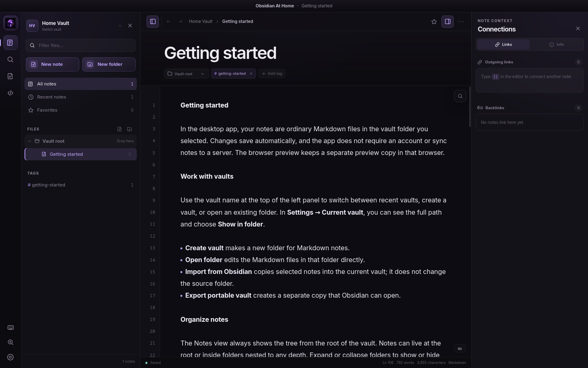Select the Recent notes item
Viewport: 588px width, 368px height.
coord(80,97)
